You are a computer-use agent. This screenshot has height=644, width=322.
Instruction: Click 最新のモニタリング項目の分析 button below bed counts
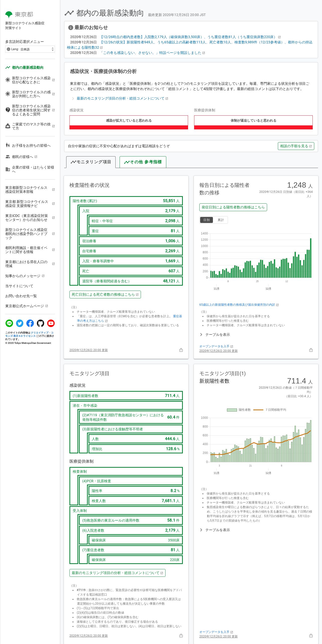pos(117,573)
